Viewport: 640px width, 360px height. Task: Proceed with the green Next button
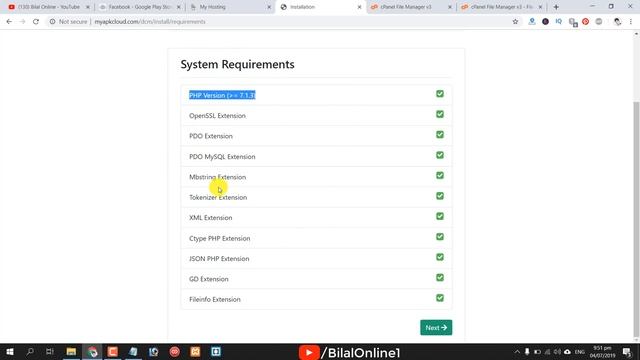(436, 327)
